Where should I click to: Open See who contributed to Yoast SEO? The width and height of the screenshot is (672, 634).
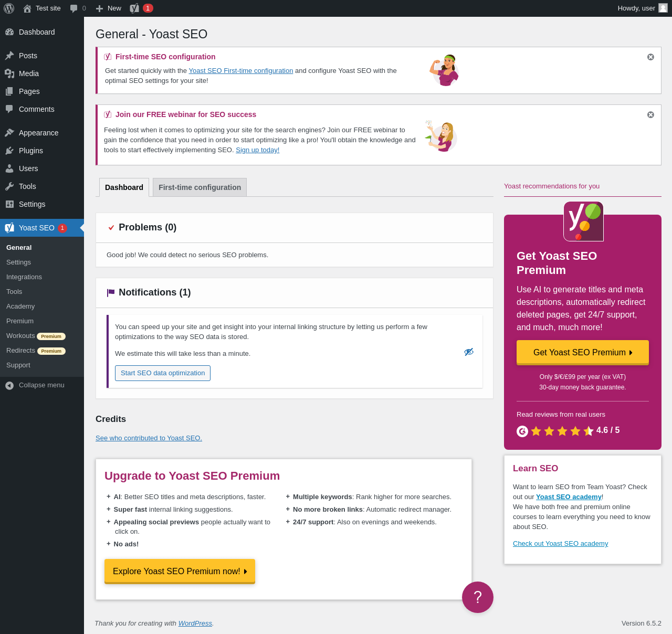click(x=149, y=438)
